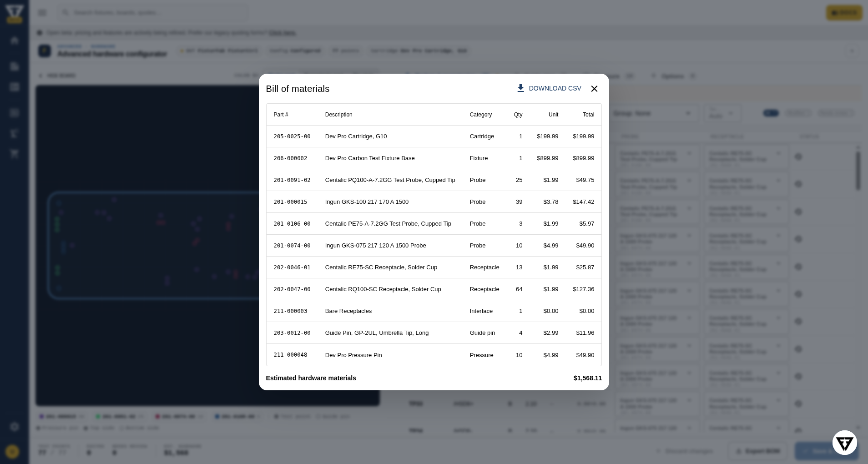Screen dimensions: 868x464
Task: Open settings gear in the left sidebar
Action: pos(15,427)
